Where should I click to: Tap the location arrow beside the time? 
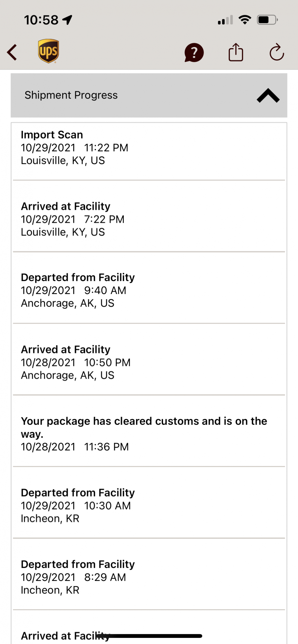pos(67,20)
